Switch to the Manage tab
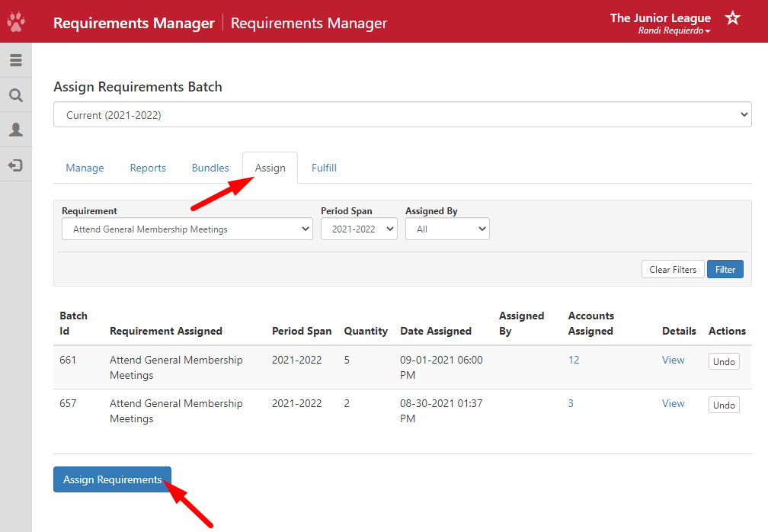This screenshot has width=768, height=532. coord(85,168)
